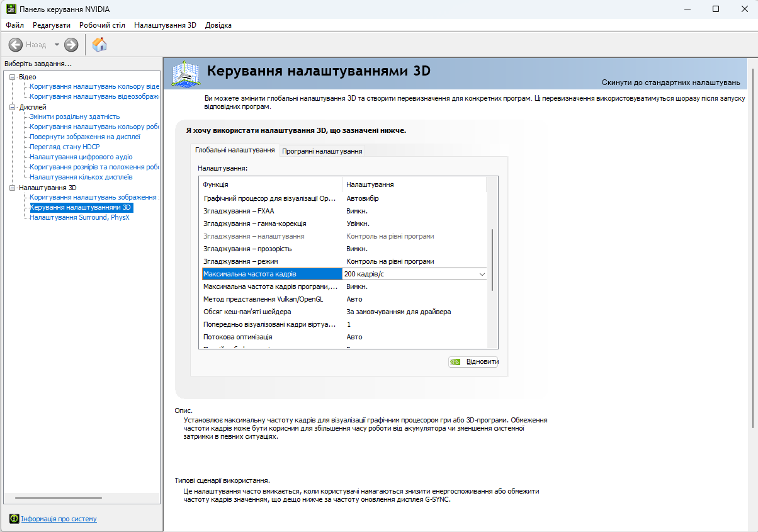Collapse the Дисплей tree node

[x=13, y=107]
